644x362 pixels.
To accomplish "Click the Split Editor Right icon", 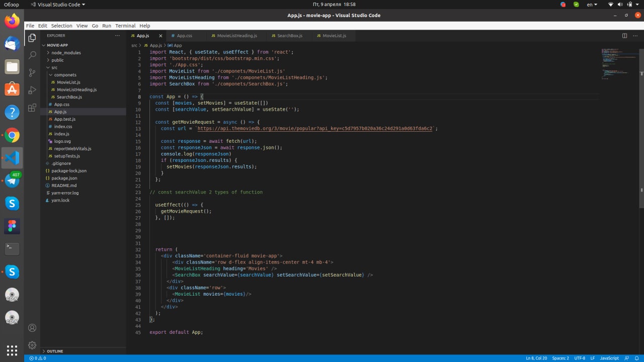I will pos(624,36).
